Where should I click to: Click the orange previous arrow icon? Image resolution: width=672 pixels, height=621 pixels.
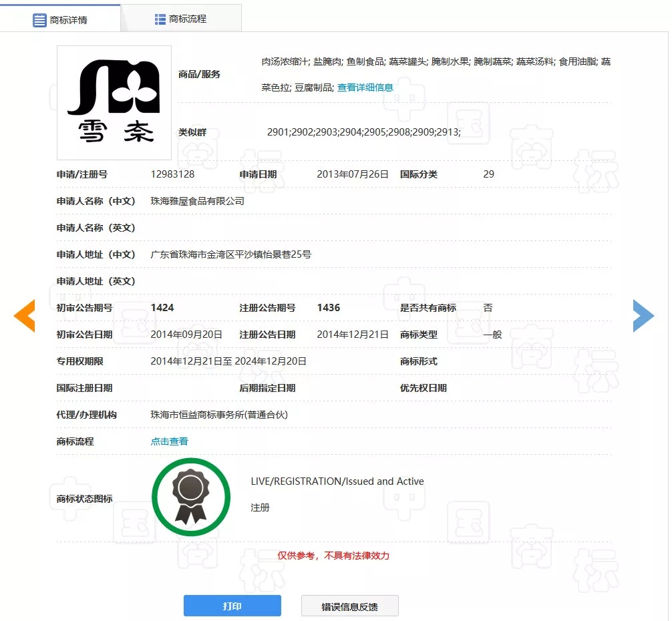pos(25,316)
